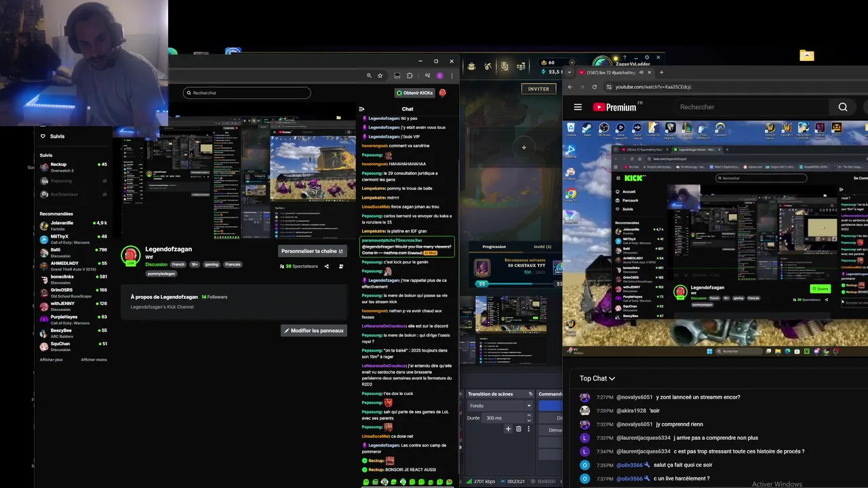Open media control icon in Kick browser toolbar

pyautogui.click(x=427, y=76)
